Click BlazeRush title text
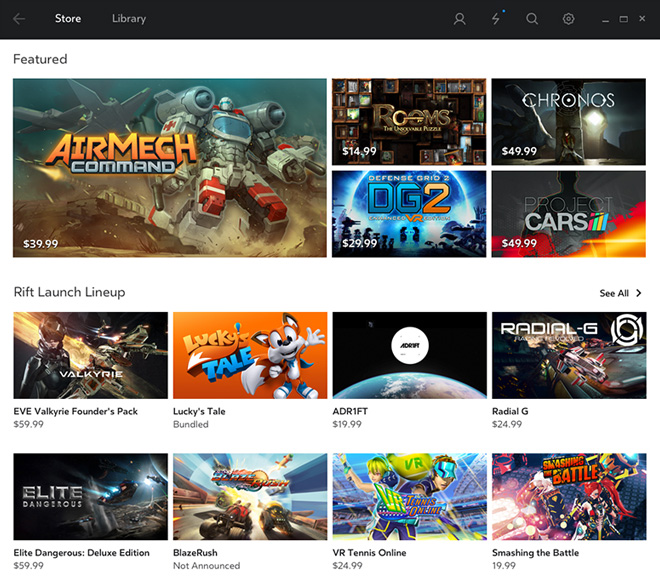The image size is (660, 583). coord(195,553)
